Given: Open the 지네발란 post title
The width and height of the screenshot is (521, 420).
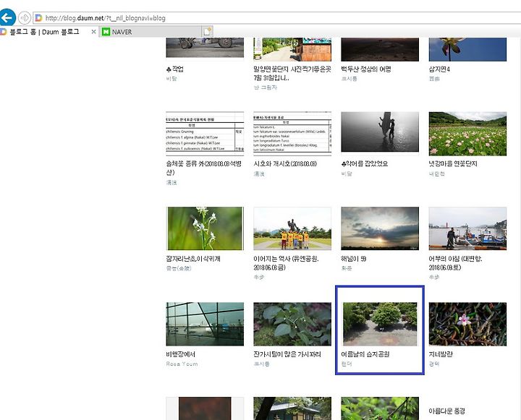Looking at the screenshot, I should [441, 354].
